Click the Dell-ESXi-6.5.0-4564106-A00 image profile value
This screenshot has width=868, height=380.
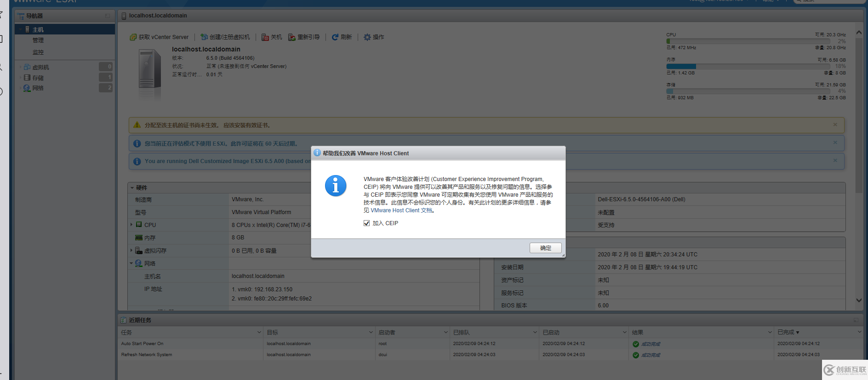tap(641, 199)
